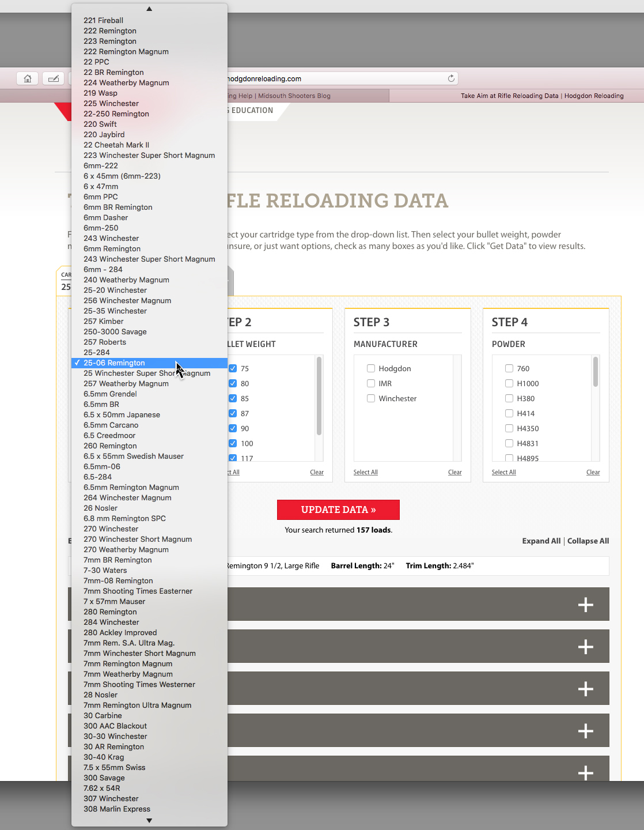Reload the page with the refresh icon
This screenshot has width=644, height=830.
point(452,78)
